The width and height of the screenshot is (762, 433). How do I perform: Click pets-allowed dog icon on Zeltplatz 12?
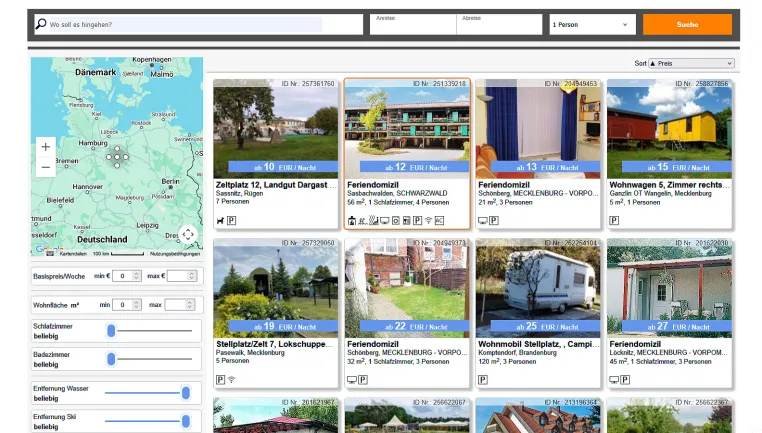[x=220, y=221]
